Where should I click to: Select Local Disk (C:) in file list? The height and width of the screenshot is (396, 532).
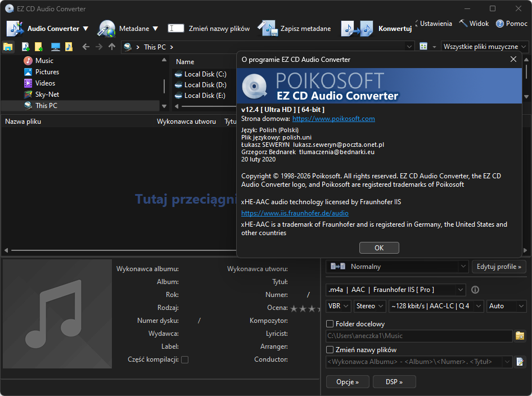pos(205,74)
